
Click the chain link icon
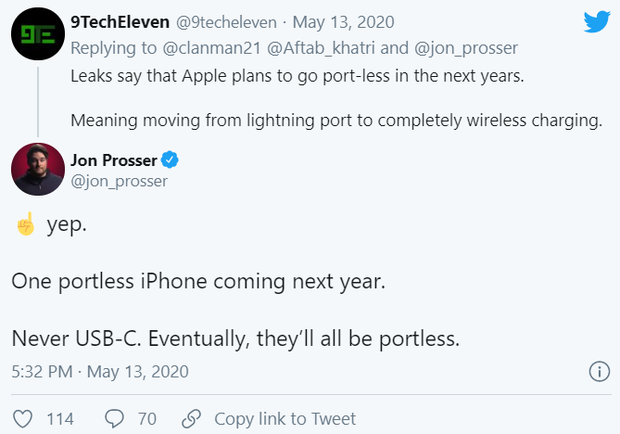(x=191, y=418)
